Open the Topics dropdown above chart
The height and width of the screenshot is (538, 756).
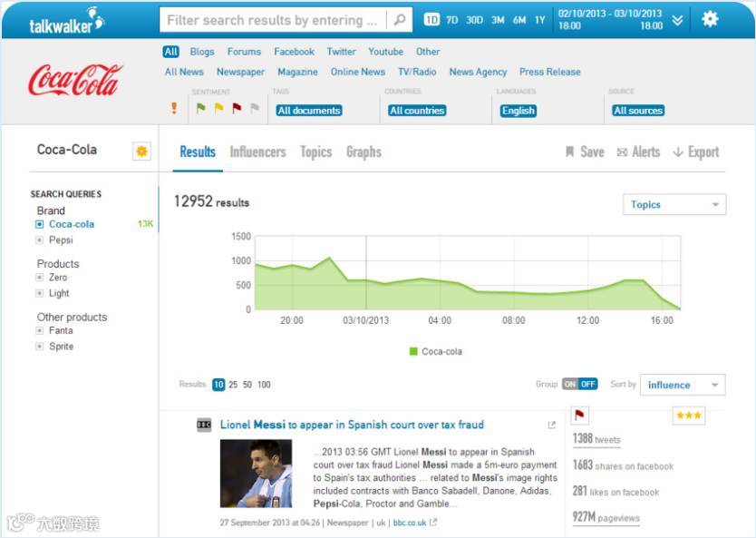pos(674,204)
